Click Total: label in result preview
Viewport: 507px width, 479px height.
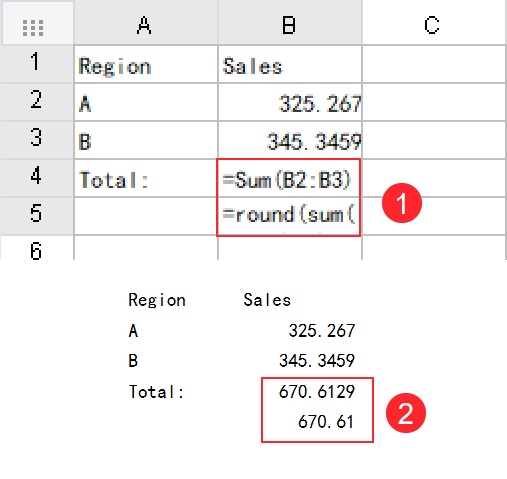click(x=156, y=392)
